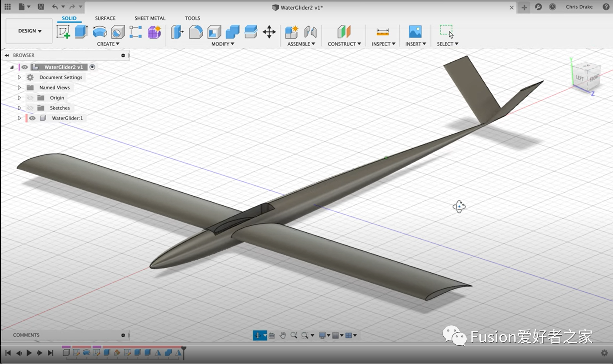
Task: Choose the Shell tool icon
Action: (214, 32)
